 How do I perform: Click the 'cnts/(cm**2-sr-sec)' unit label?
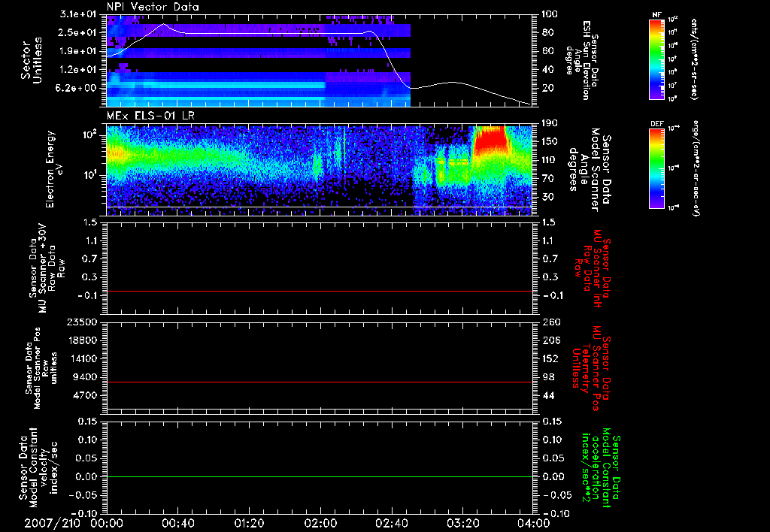(x=694, y=59)
